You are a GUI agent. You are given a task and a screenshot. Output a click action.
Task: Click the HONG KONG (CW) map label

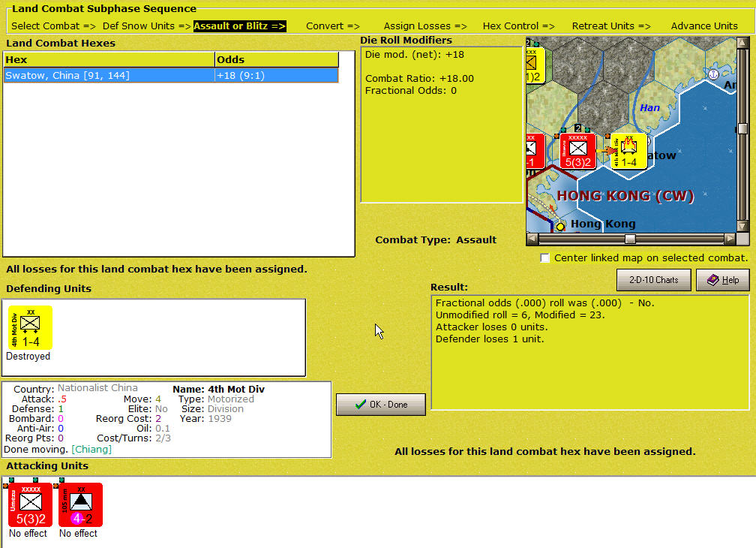pos(625,195)
